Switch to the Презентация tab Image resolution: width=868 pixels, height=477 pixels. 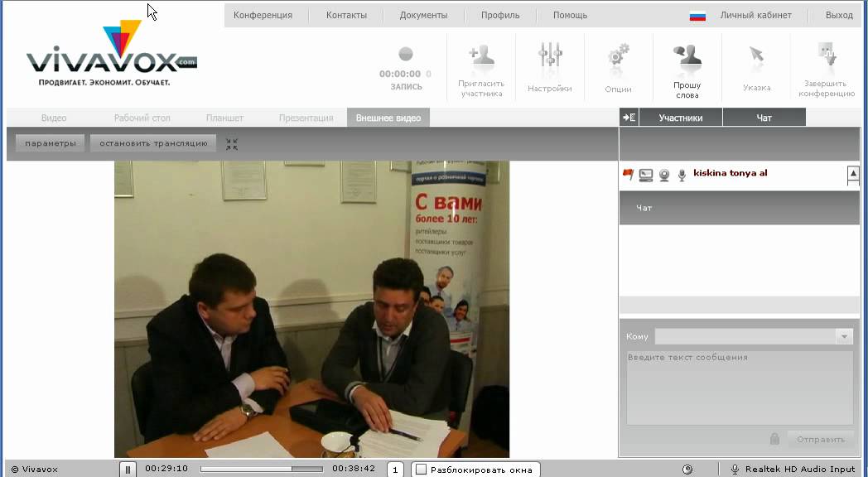pyautogui.click(x=306, y=118)
